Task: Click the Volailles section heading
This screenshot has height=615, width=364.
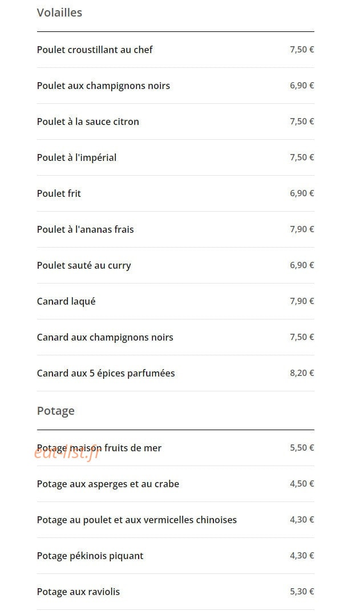Action: pyautogui.click(x=59, y=13)
